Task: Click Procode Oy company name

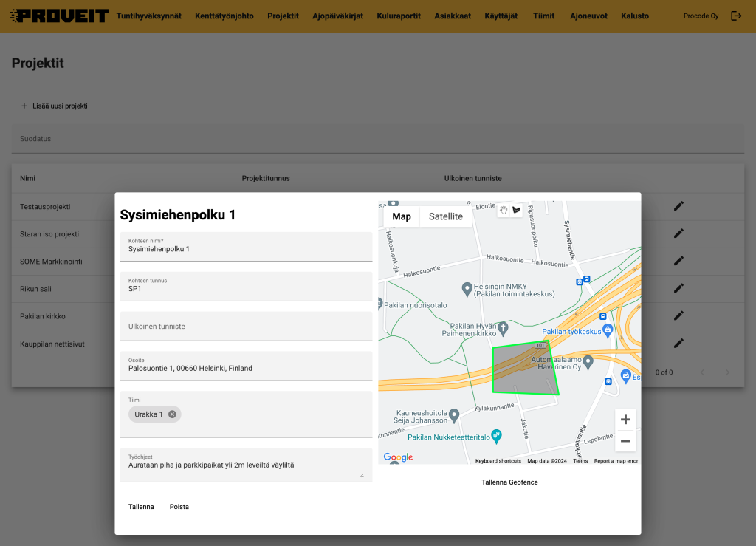Action: (701, 16)
